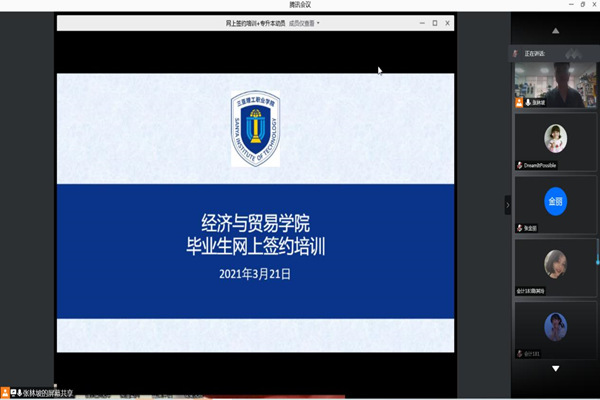Click the mic icon beside DreamItPossible name
The height and width of the screenshot is (400, 600).
click(x=519, y=165)
